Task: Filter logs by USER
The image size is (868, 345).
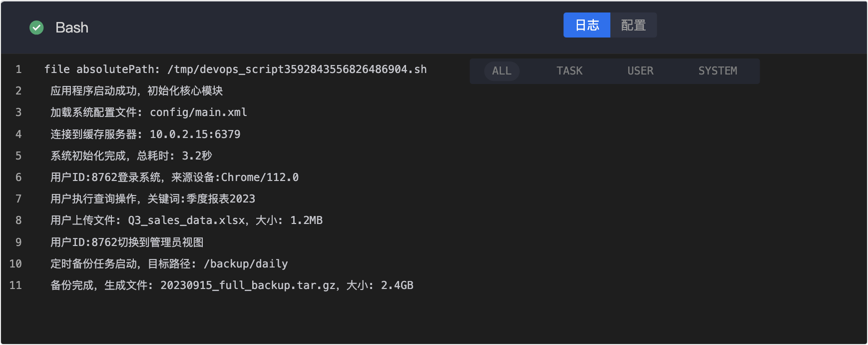Action: tap(640, 71)
